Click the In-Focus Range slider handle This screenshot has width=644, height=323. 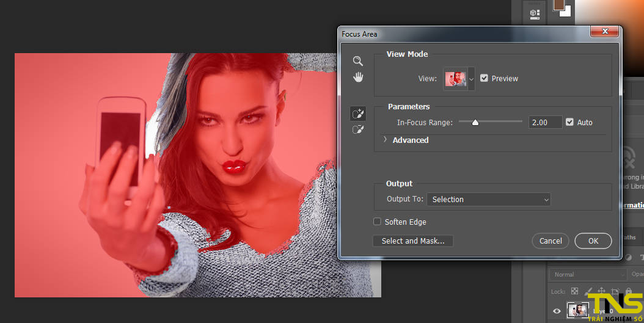pyautogui.click(x=475, y=122)
